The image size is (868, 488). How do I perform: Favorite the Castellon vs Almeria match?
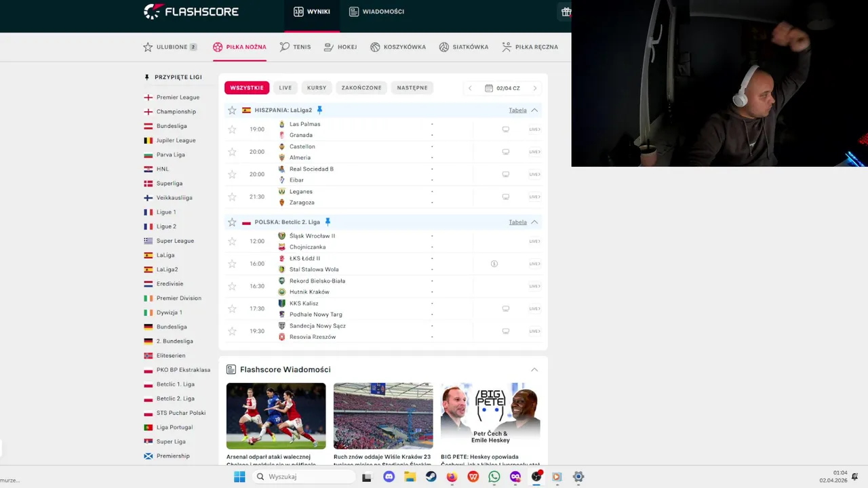pyautogui.click(x=232, y=152)
